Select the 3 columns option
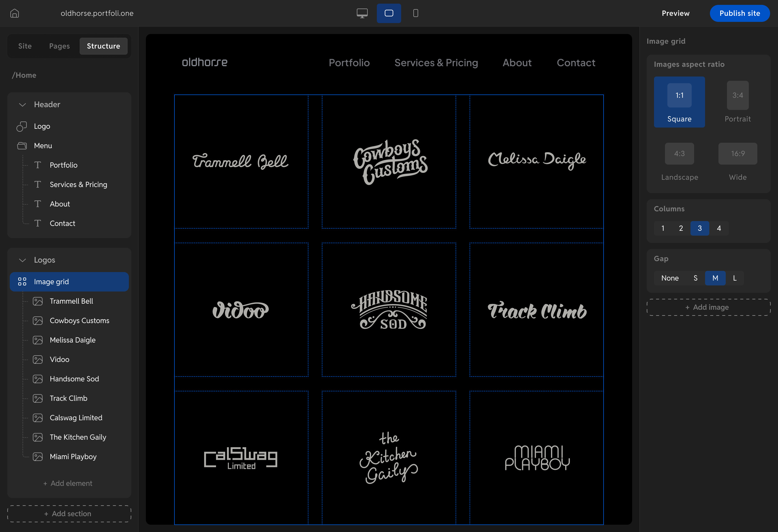 (700, 228)
